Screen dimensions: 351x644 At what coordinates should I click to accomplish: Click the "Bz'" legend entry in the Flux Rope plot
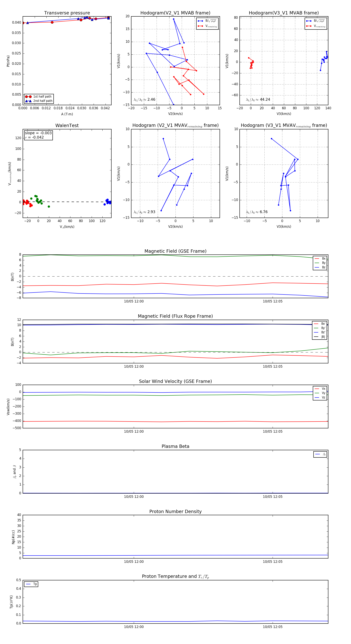point(320,333)
